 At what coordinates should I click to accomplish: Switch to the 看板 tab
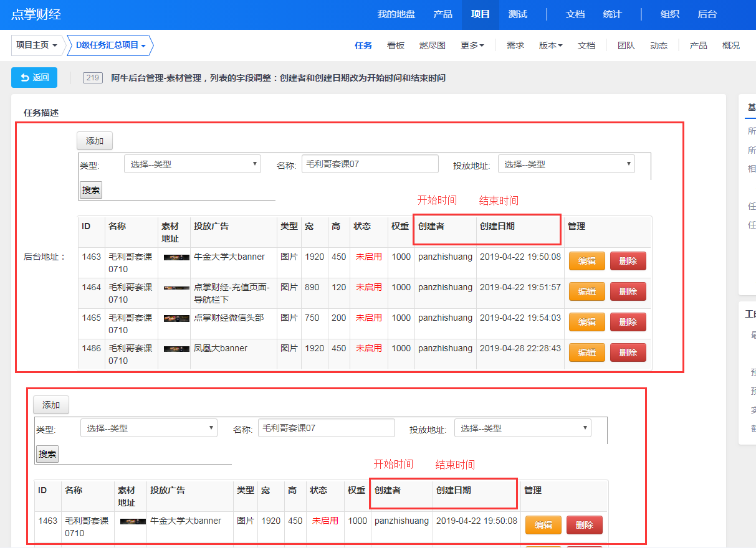[x=396, y=45]
